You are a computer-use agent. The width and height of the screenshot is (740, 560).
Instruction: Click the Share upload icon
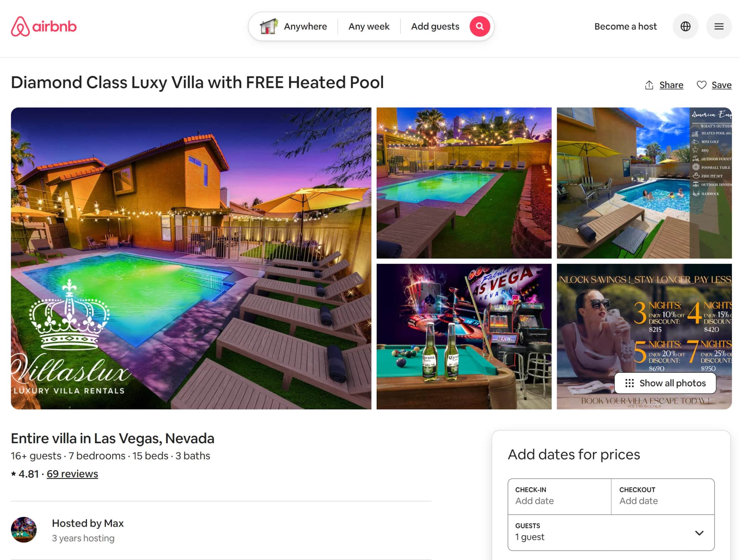[x=649, y=85]
